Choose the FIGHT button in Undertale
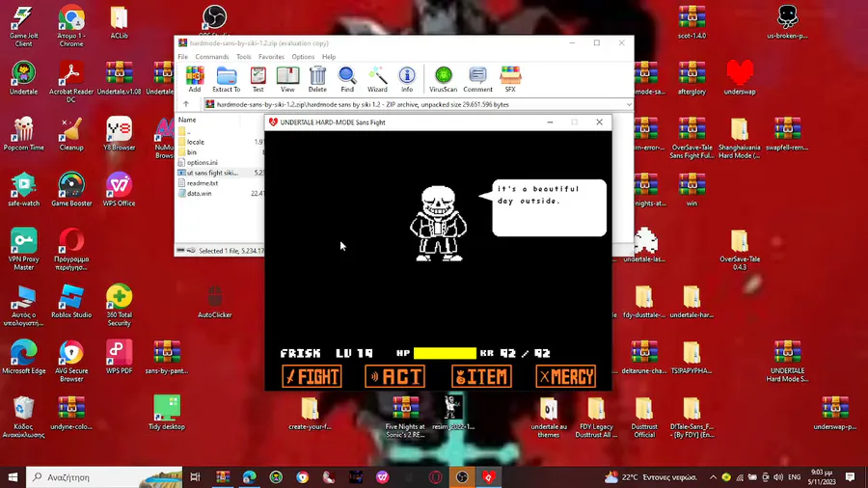Screen dimensions: 868x488 click(312, 377)
